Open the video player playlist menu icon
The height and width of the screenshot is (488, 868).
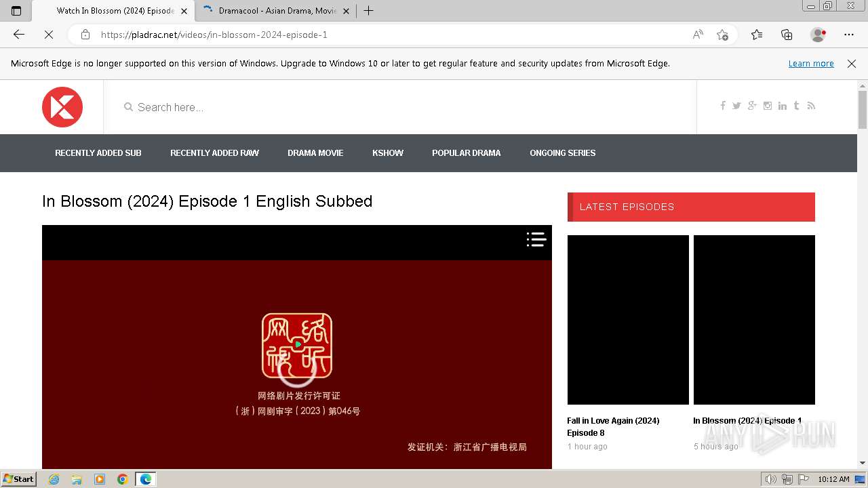[x=536, y=239]
